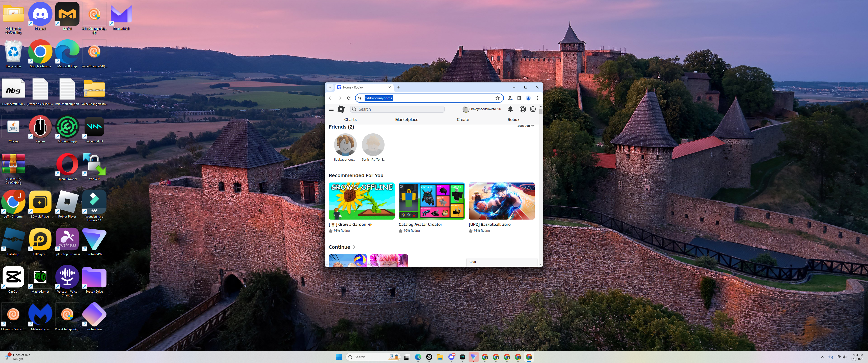
Task: Open Chrome side panel icon
Action: coord(519,98)
